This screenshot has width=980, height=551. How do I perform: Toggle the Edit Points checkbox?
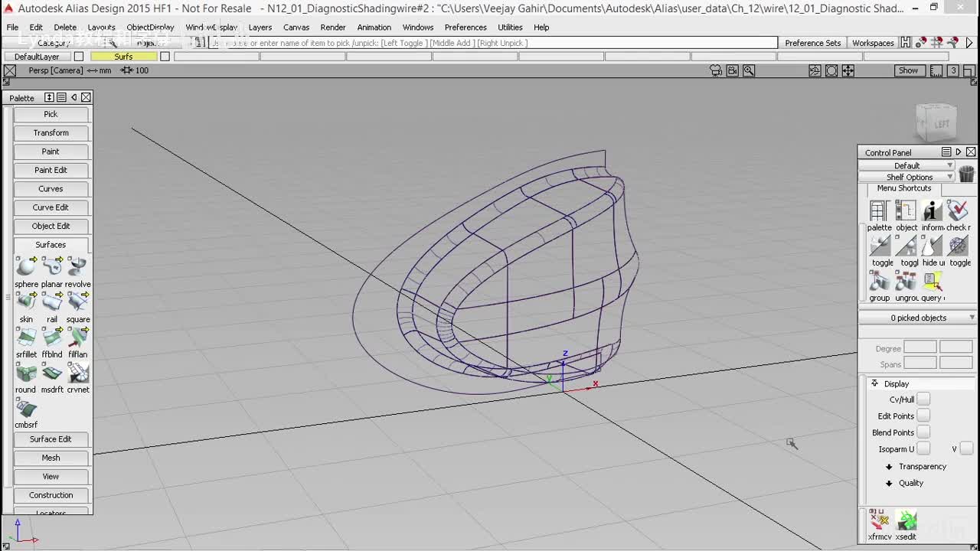coord(923,416)
